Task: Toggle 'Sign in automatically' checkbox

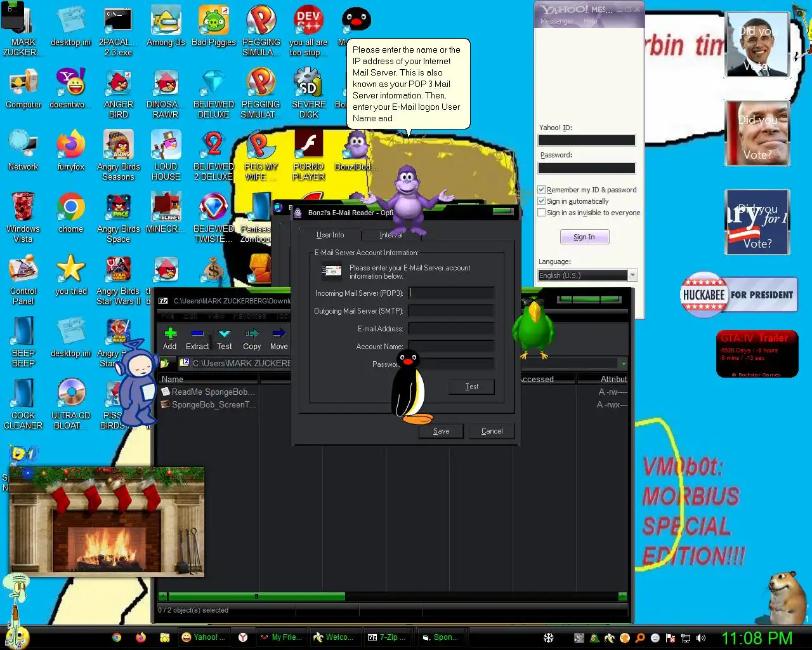Action: (x=541, y=201)
